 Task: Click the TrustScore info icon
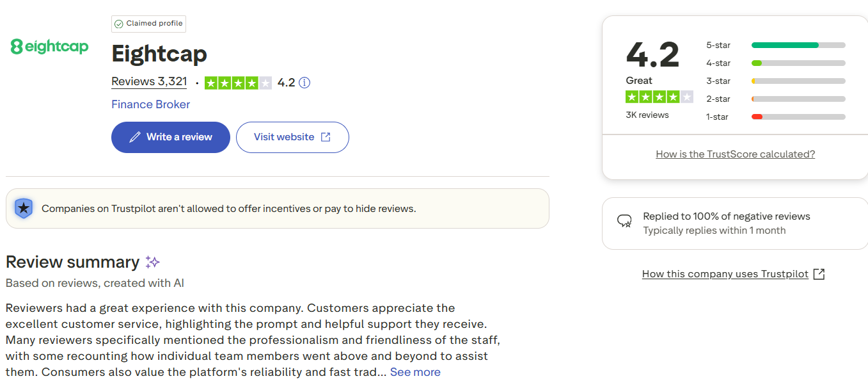click(304, 83)
